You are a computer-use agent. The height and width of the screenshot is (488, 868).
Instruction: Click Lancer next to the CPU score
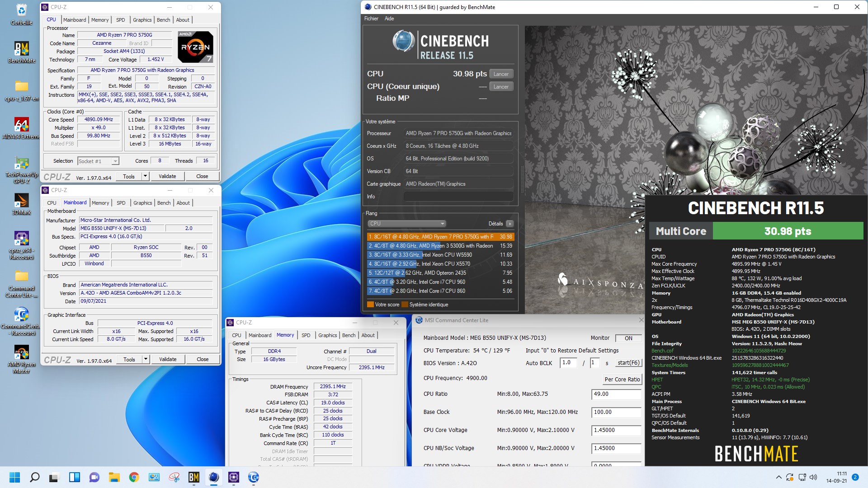[501, 74]
